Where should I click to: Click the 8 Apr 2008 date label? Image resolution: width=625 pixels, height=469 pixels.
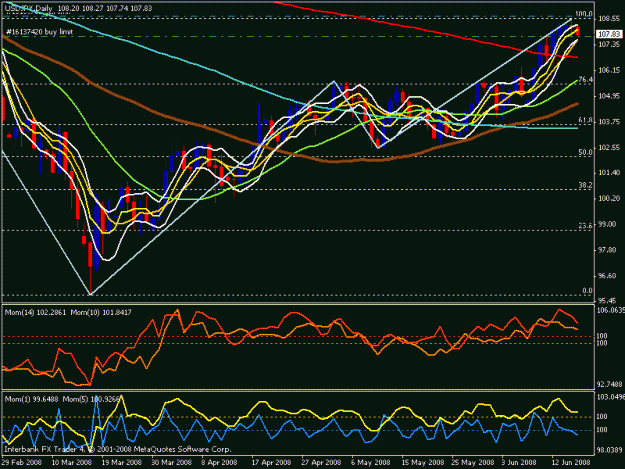pos(219,462)
